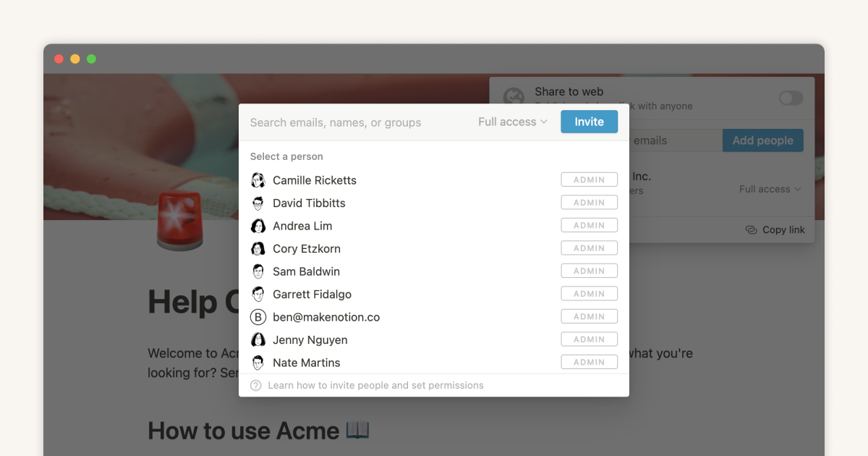The height and width of the screenshot is (456, 868).
Task: Click the Add people button
Action: [x=762, y=140]
